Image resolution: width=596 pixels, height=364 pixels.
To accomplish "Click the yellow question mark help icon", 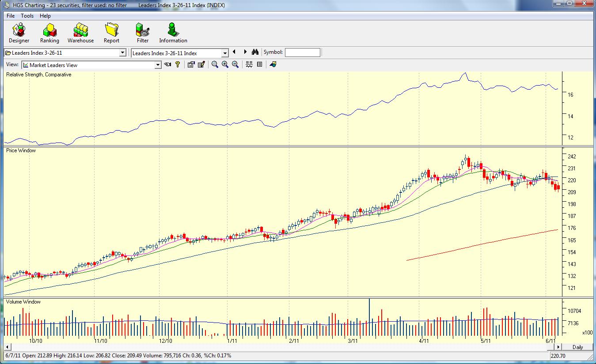I will 178,64.
